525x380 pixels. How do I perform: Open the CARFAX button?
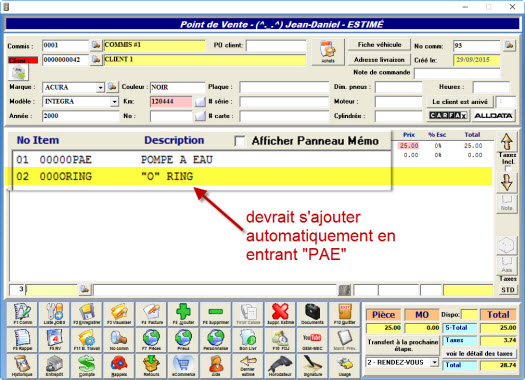(448, 116)
